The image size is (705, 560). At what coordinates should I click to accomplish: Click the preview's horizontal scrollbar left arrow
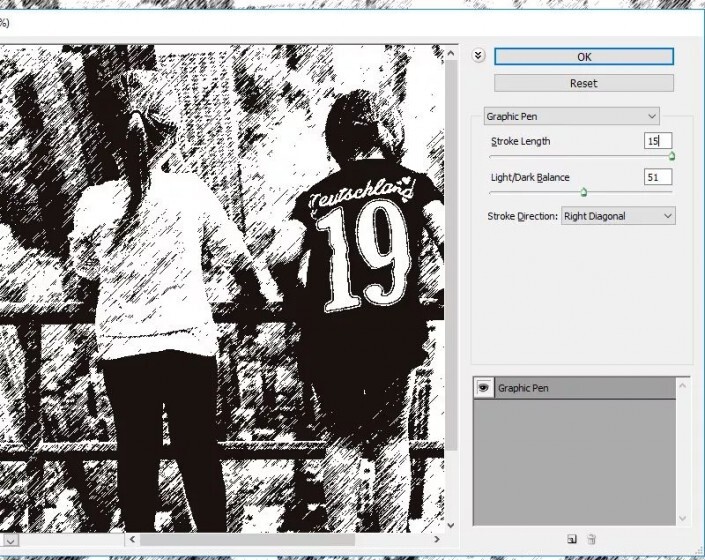click(x=129, y=540)
